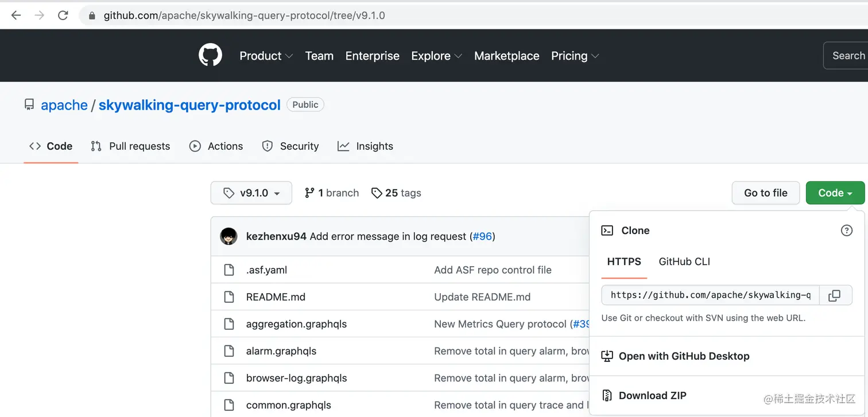Screen dimensions: 868x417
Task: Copy the HTTPS clone URL
Action: pos(835,295)
